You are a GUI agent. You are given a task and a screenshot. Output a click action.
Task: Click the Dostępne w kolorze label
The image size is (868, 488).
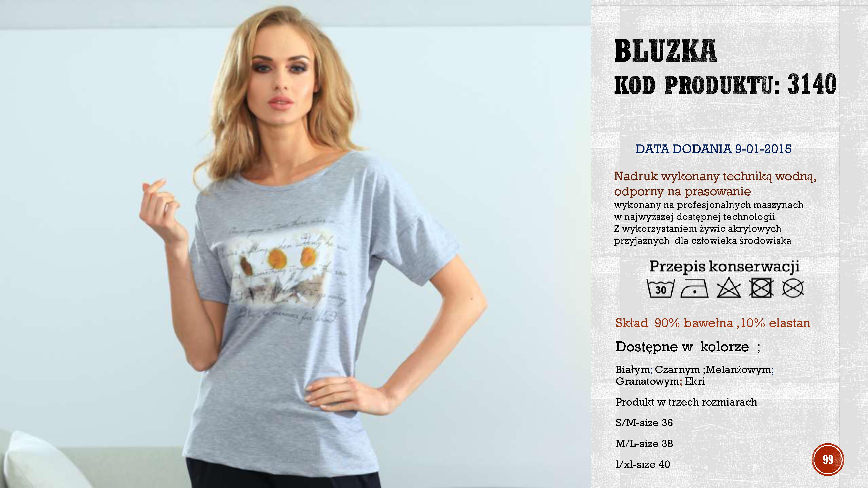pyautogui.click(x=688, y=347)
